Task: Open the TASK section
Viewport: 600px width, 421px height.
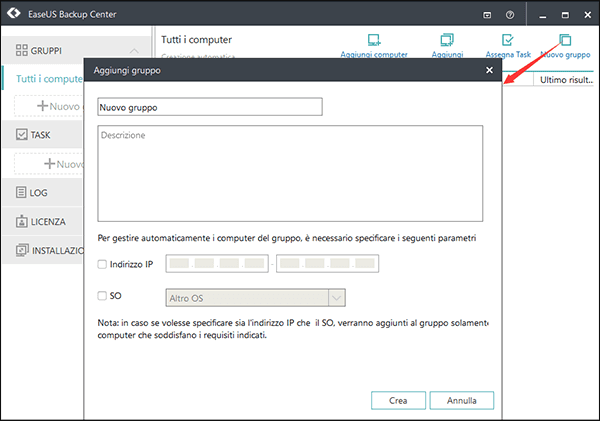Action: (42, 134)
